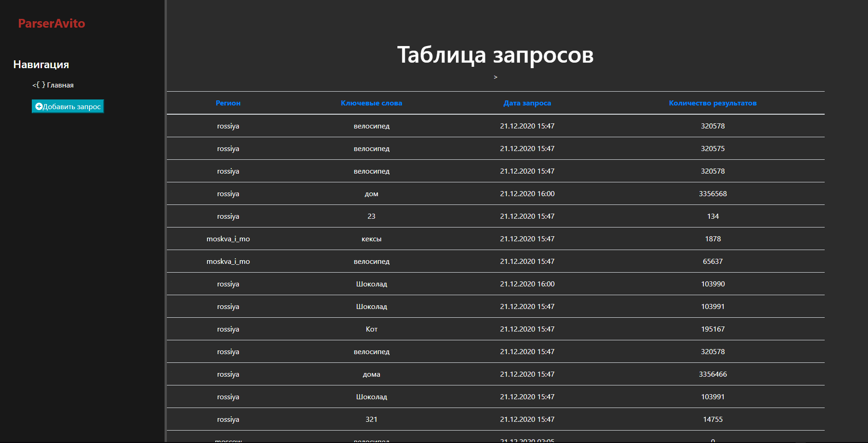This screenshot has height=443, width=868.
Task: Click the Добавить запрос button
Action: coord(68,106)
